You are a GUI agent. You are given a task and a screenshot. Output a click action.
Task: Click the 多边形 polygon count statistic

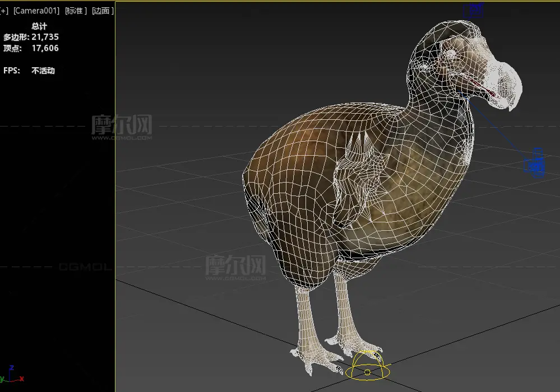click(31, 37)
